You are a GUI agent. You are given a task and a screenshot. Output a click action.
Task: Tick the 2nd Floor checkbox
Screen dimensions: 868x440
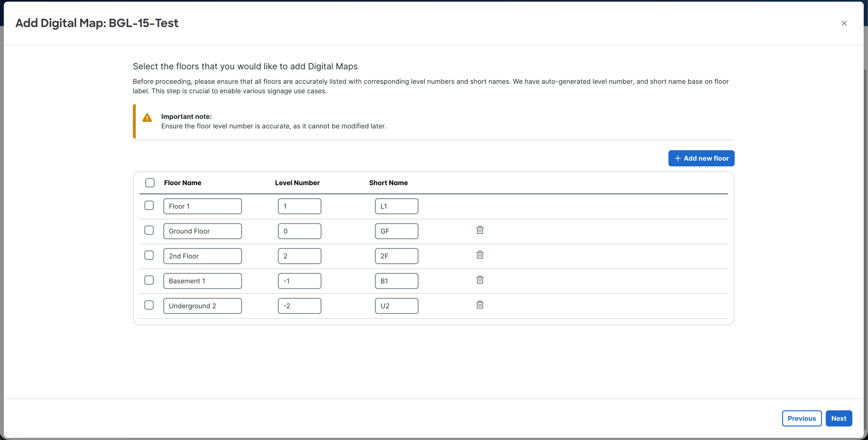click(x=149, y=255)
